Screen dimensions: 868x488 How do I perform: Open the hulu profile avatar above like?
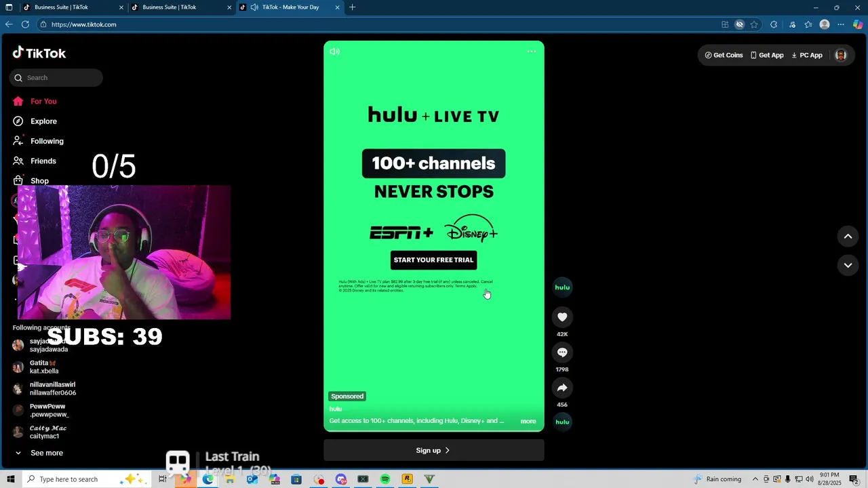click(562, 287)
